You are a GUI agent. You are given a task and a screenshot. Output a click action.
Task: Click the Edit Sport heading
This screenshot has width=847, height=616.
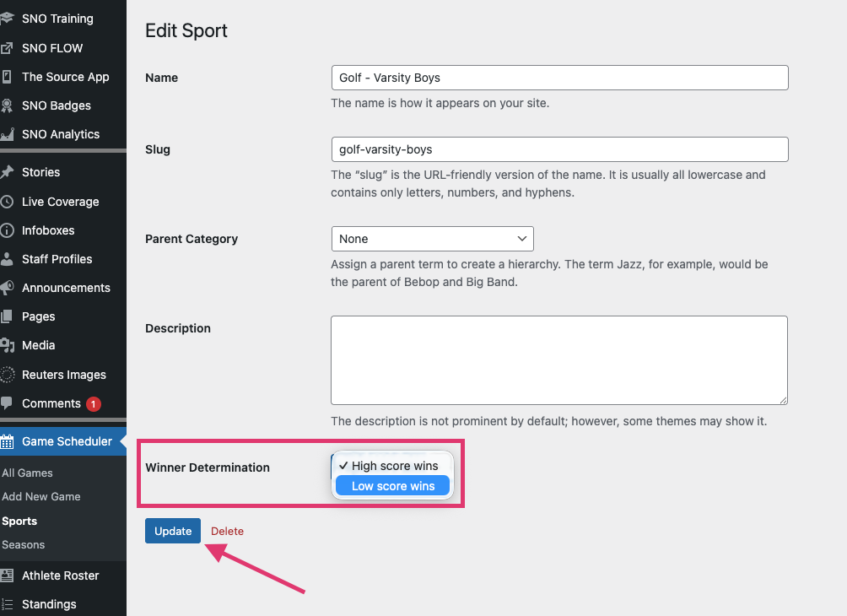186,30
